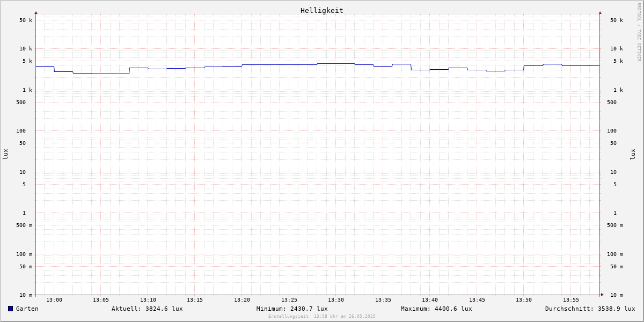The image size is (644, 322).
Task: Click the chart title Helligkeit
Action: tap(322, 10)
